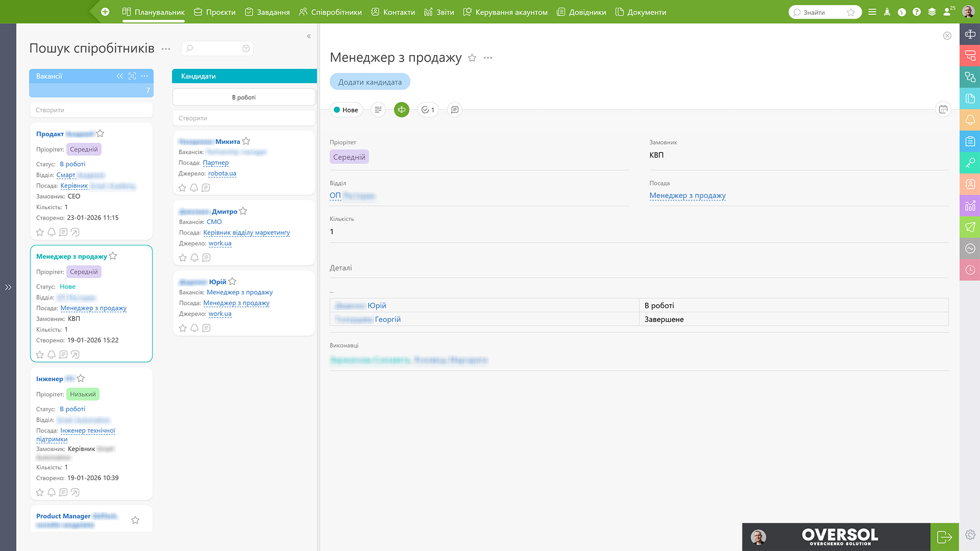Open the planner signpost icon in right sidebar

[970, 34]
